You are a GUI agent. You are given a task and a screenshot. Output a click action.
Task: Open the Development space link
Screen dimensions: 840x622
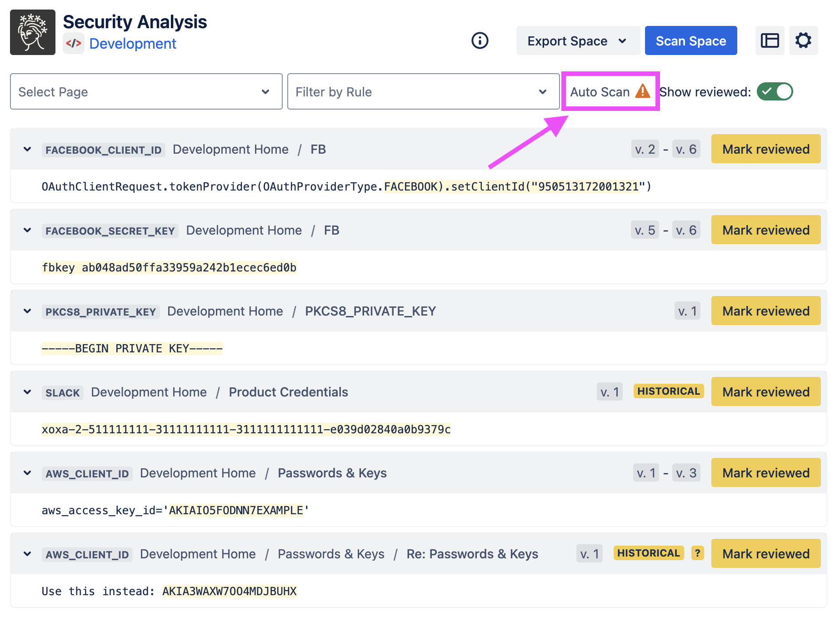133,44
